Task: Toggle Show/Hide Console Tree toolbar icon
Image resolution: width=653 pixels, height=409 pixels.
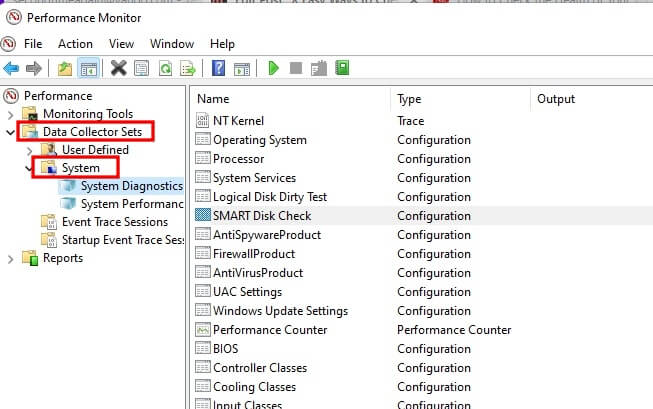Action: click(x=88, y=69)
